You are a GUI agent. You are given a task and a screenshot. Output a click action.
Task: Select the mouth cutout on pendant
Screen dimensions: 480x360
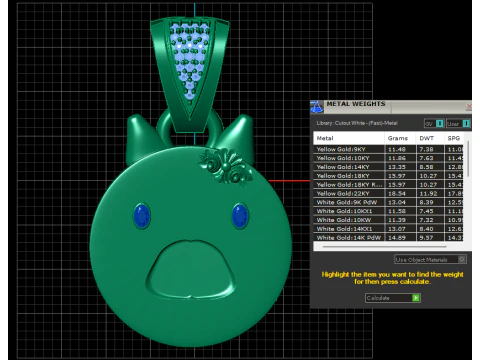click(191, 269)
